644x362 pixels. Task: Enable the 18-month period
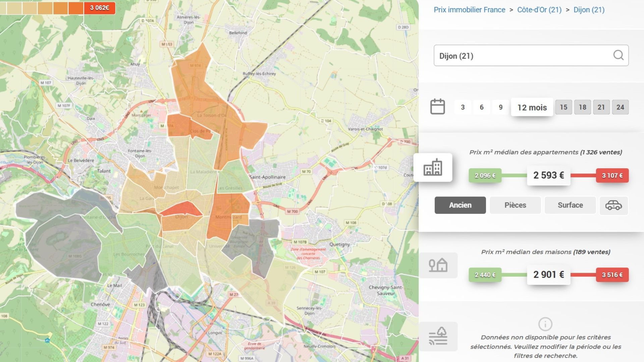tap(583, 107)
